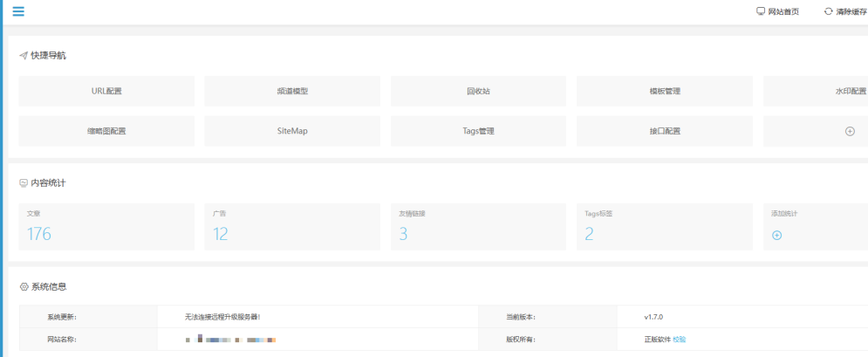Viewport: 868px width, 357px height.
Task: Open the URL配置 shortcut
Action: (x=106, y=91)
